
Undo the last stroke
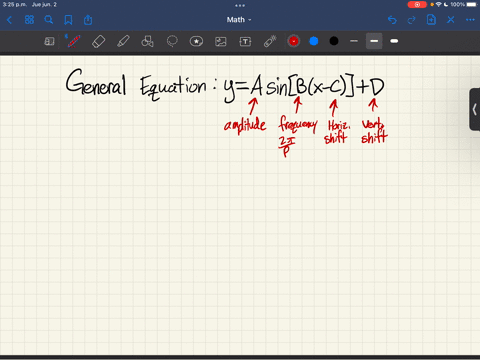click(392, 20)
